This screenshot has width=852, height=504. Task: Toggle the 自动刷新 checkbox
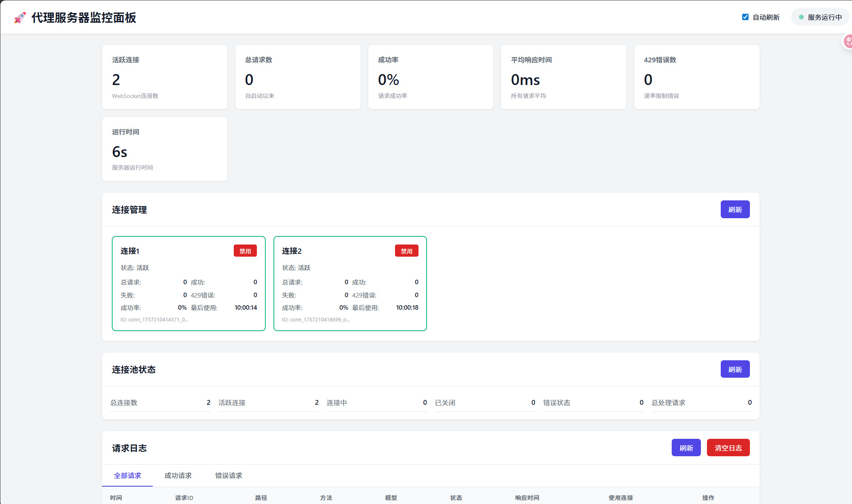point(745,17)
